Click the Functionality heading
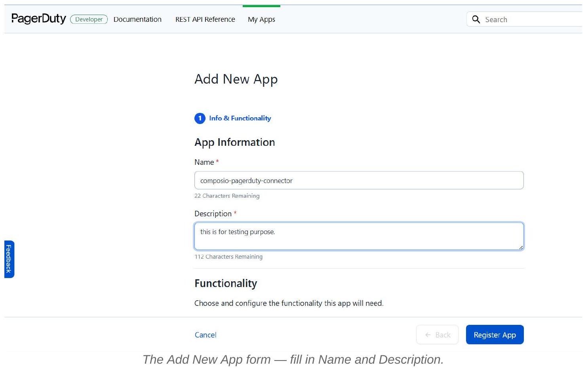This screenshot has width=588, height=370. 226,283
